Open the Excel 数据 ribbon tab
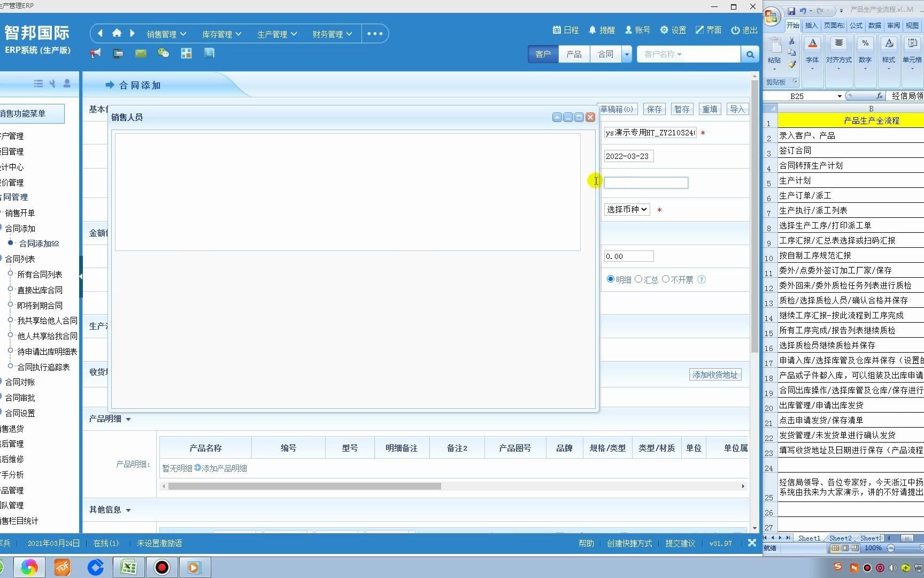This screenshot has height=578, width=924. point(875,25)
